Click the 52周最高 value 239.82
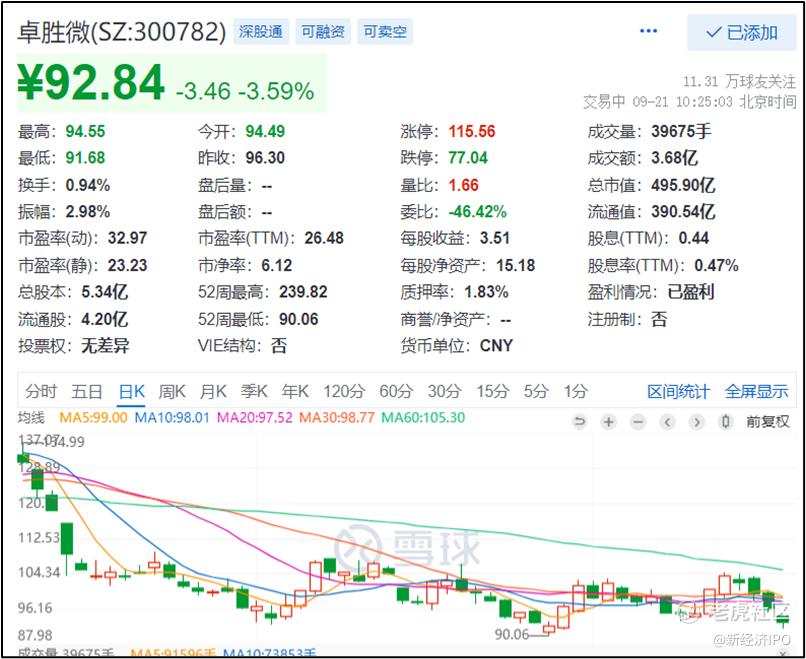This screenshot has width=806, height=659. click(303, 292)
